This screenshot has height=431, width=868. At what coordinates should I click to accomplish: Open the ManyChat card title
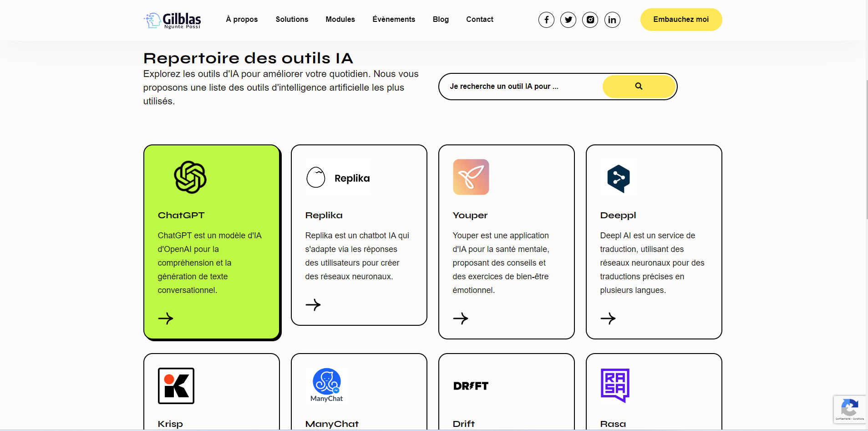(332, 424)
